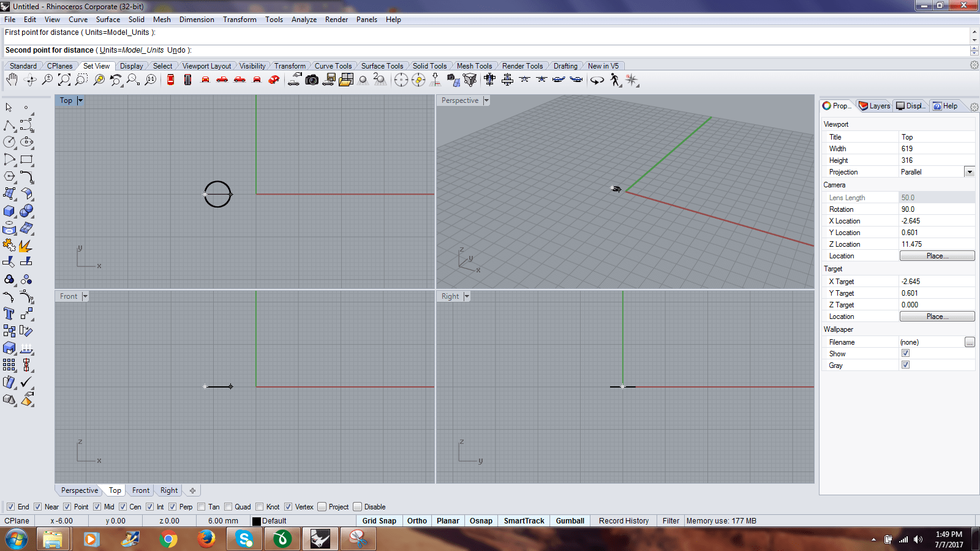Click the Camera Location Place button
Image resolution: width=980 pixels, height=551 pixels.
click(937, 256)
